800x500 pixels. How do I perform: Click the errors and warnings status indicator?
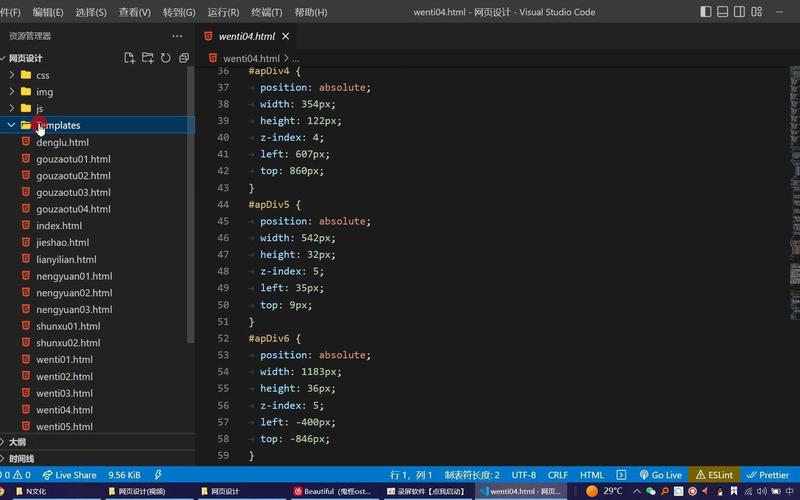click(x=16, y=475)
